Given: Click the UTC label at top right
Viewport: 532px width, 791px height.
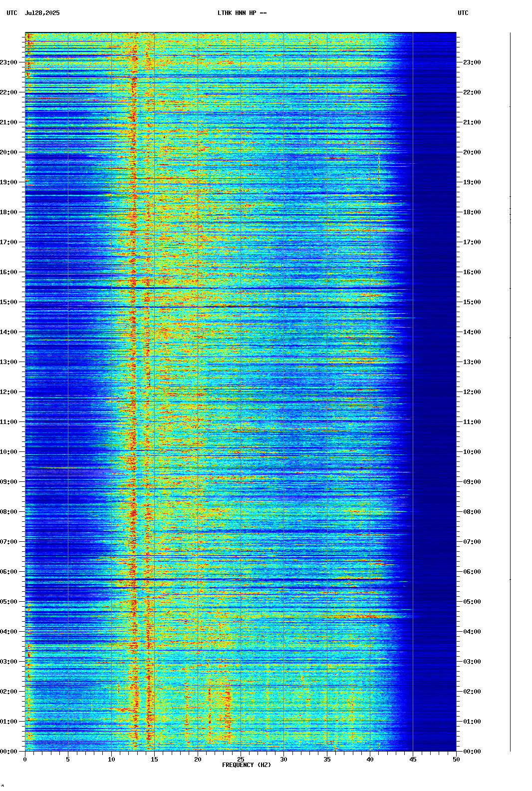Looking at the screenshot, I should (463, 13).
